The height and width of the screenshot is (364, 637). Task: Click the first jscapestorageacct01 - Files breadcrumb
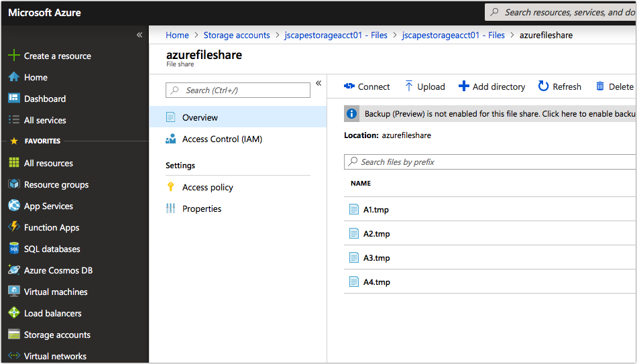[335, 36]
